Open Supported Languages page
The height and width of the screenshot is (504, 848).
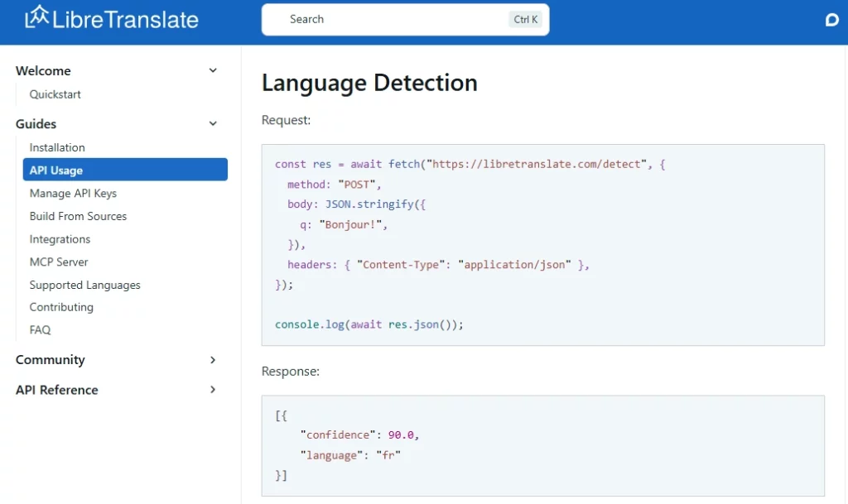[x=85, y=285]
